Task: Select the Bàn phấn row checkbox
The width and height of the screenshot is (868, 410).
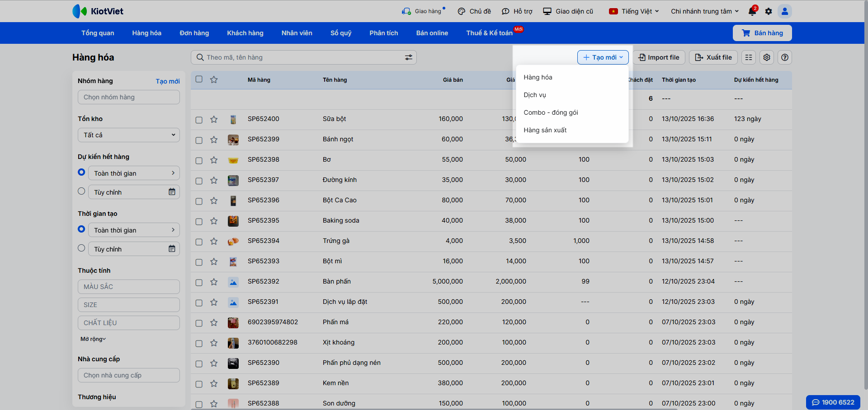Action: 199,282
